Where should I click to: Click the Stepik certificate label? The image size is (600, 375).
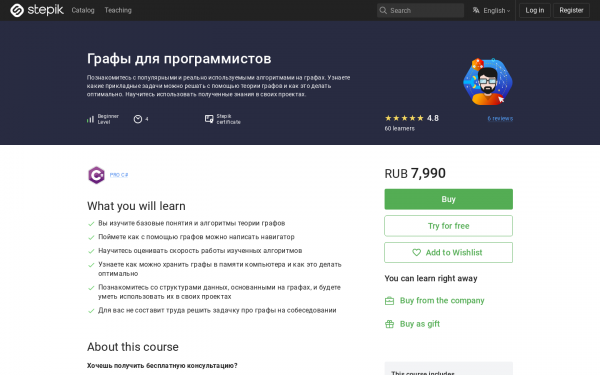coord(228,119)
